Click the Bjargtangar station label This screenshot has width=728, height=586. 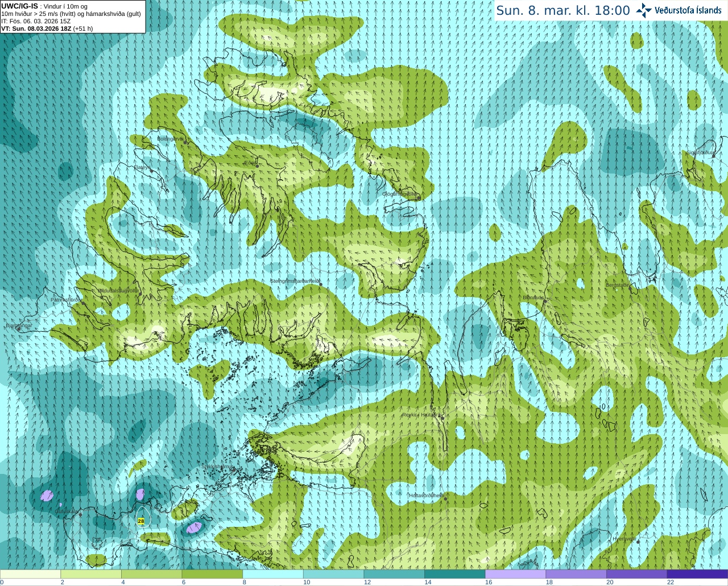tap(19, 325)
